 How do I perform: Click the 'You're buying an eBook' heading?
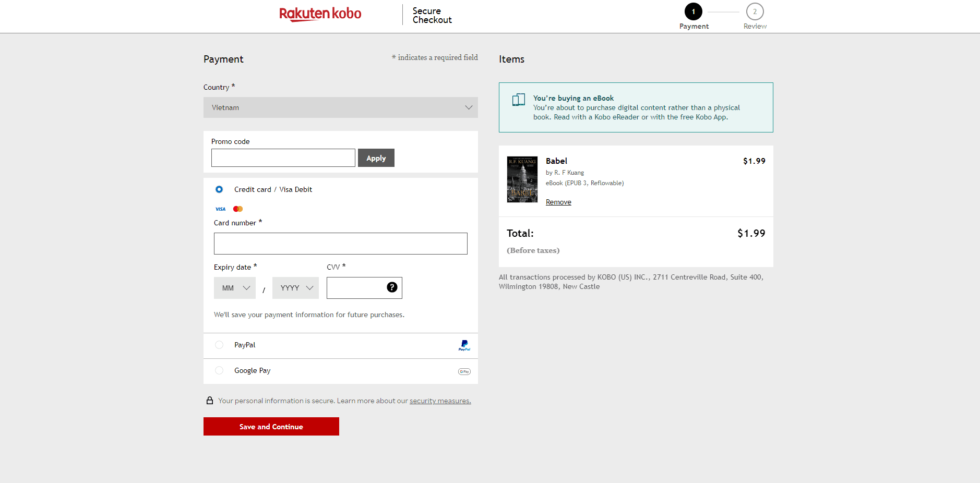[573, 98]
